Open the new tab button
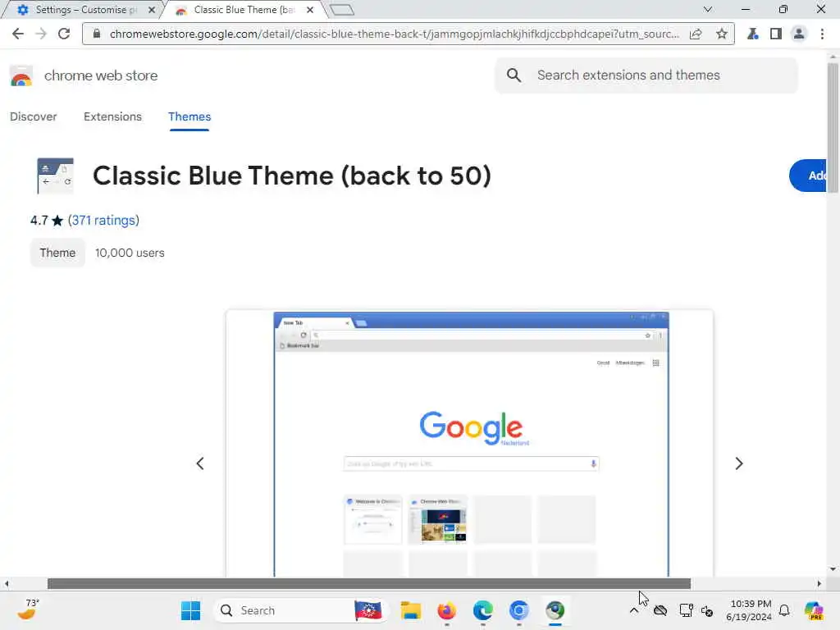840x630 pixels. coord(342,10)
